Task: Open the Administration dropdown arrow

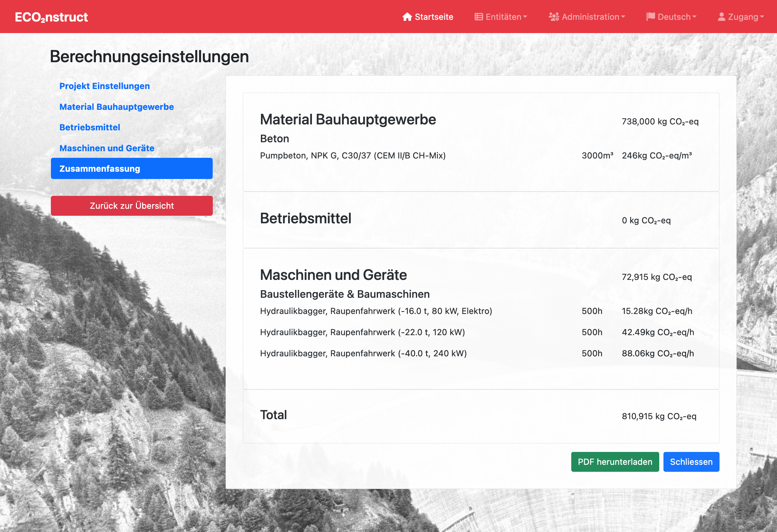Action: [623, 17]
